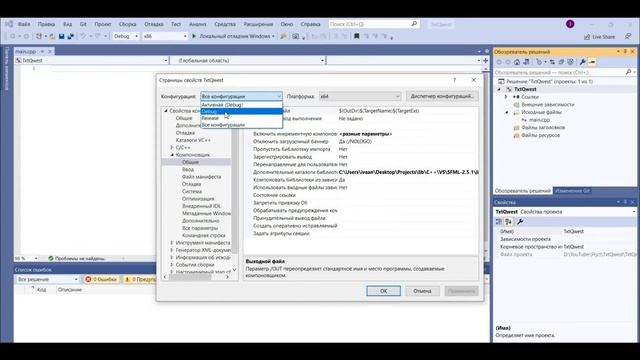Click the Live Share button
Image resolution: width=640 pixels, height=360 pixels.
[x=599, y=37]
